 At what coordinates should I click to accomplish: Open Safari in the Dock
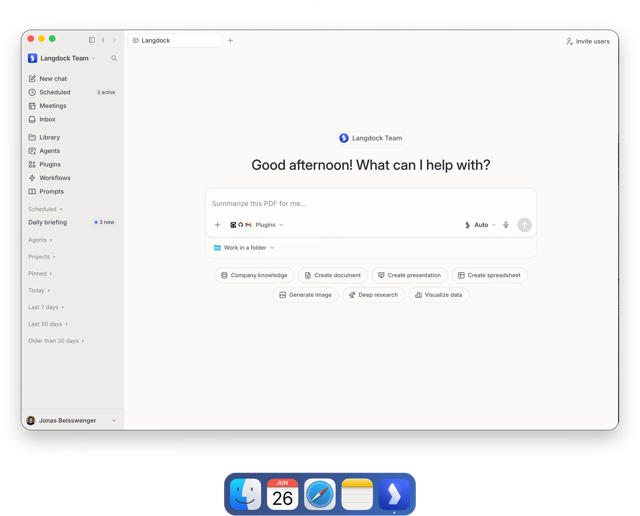320,494
